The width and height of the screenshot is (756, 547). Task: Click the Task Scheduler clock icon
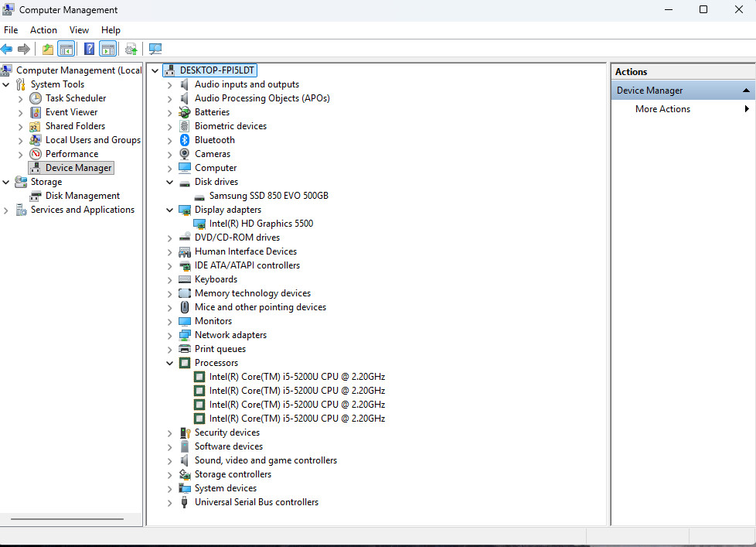[36, 98]
